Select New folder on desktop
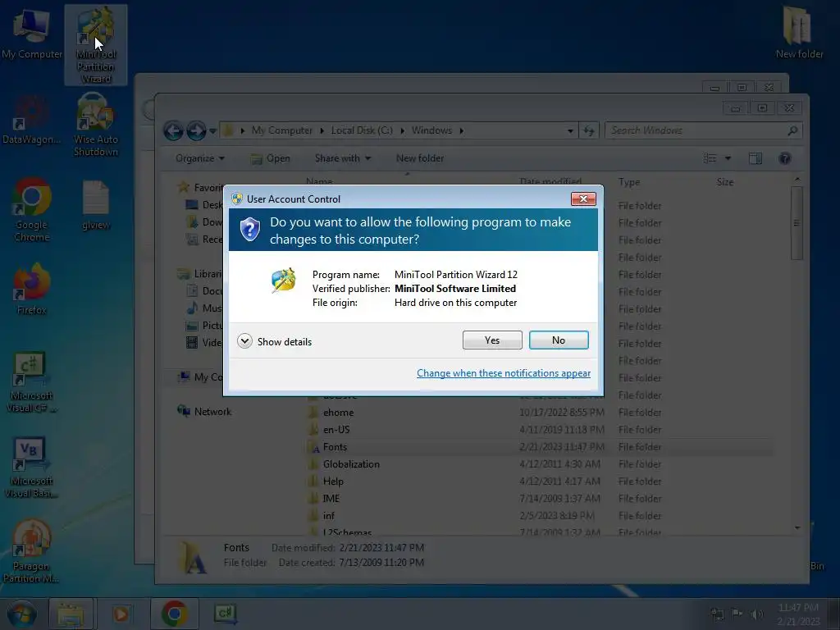 point(799,32)
